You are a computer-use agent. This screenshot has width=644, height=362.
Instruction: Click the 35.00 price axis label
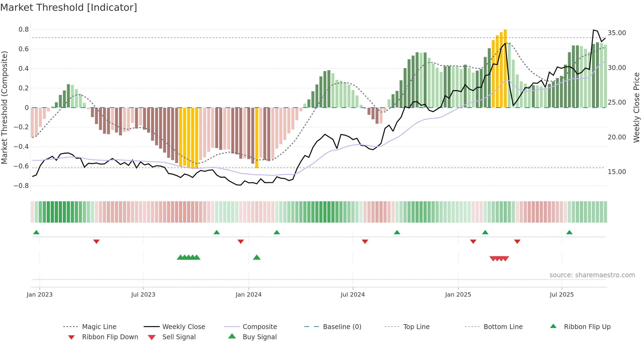[x=617, y=33]
